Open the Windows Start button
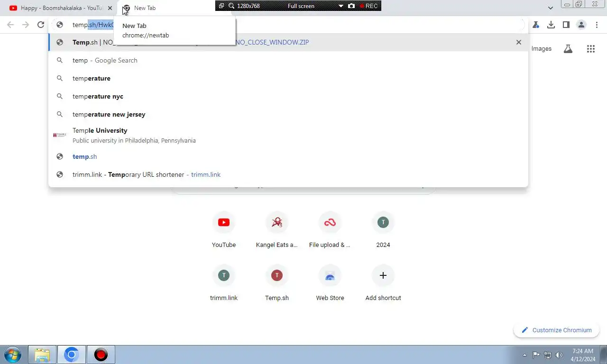 tap(12, 355)
